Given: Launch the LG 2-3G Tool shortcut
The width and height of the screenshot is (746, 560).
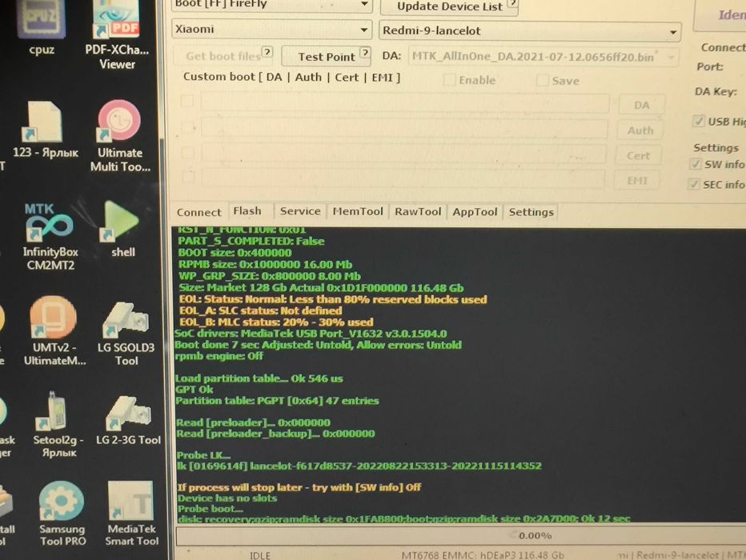Looking at the screenshot, I should [128, 421].
